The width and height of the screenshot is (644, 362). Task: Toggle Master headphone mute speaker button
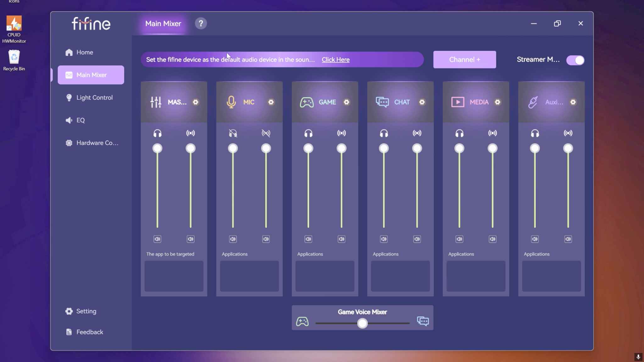[x=157, y=239]
